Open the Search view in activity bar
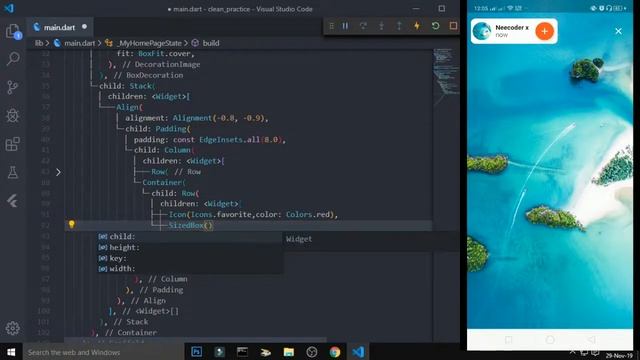This screenshot has height=360, width=640. coord(13,59)
